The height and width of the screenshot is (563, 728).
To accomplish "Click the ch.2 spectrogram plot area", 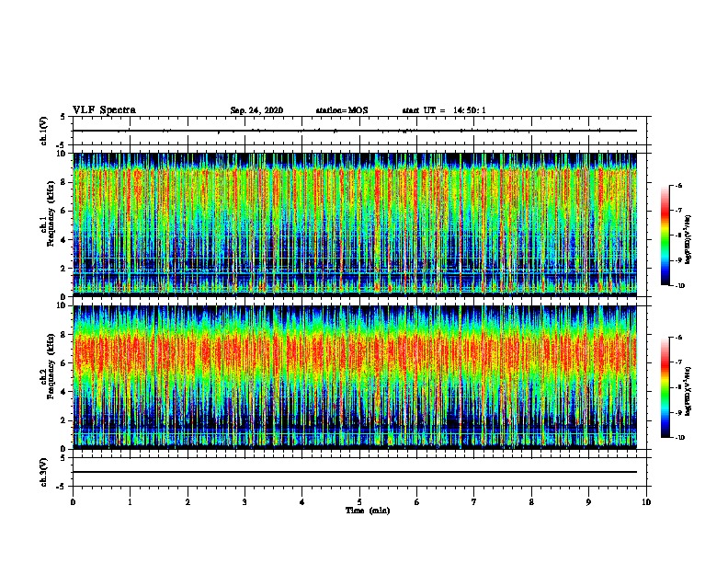I will (x=355, y=377).
